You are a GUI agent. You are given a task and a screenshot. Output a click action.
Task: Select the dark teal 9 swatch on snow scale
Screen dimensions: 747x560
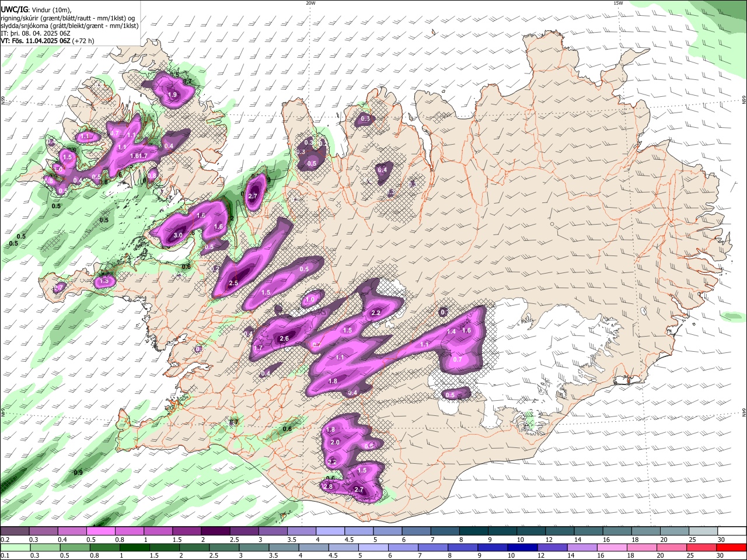[502, 531]
